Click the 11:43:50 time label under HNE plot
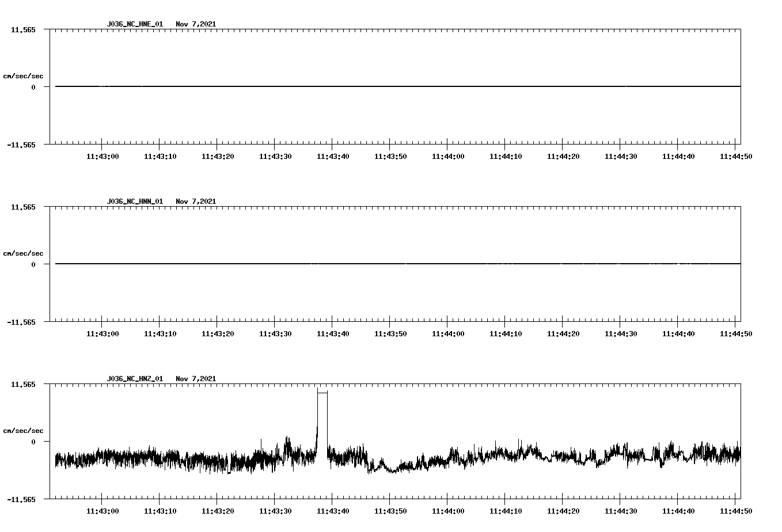This screenshot has height=532, width=782. click(390, 157)
